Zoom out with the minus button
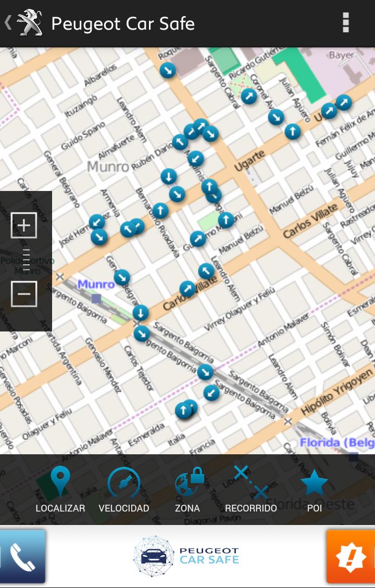Image resolution: width=375 pixels, height=588 pixels. click(23, 293)
